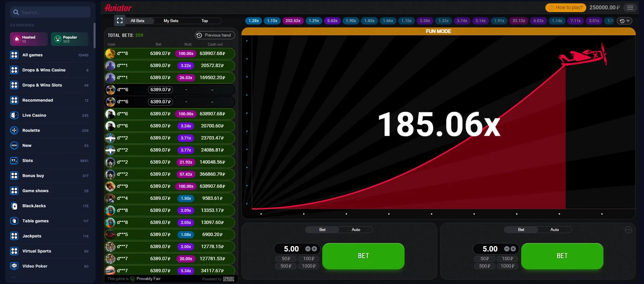Select Bet mode in right panel
This screenshot has width=644, height=284.
(521, 230)
